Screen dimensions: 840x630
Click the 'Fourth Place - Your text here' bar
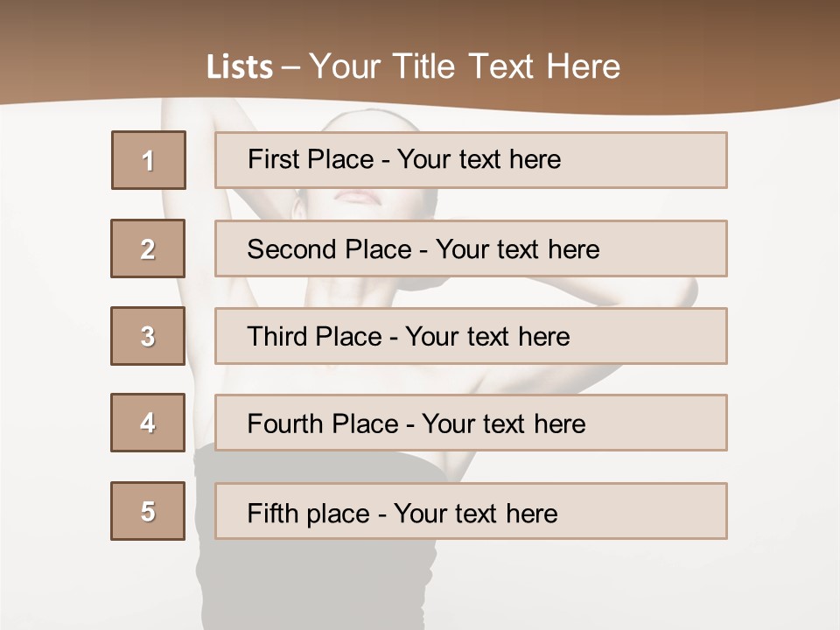pos(471,423)
